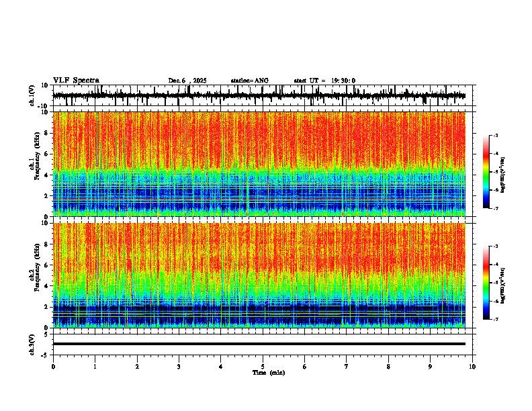Image resolution: width=532 pixels, height=411 pixels.
Task: Click the thick flat ch.3 voltage trace
Action: [x=259, y=344]
